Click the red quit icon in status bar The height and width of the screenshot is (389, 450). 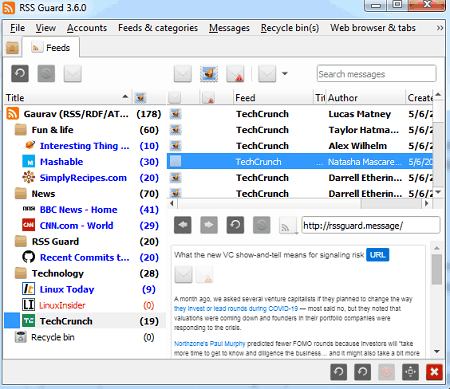pyautogui.click(x=434, y=372)
